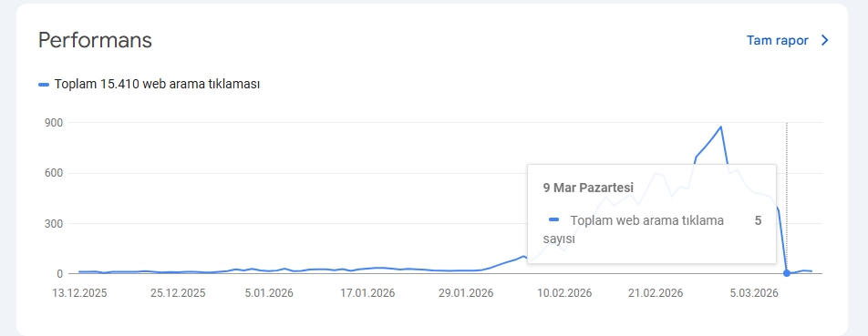Select the 21.02.2026 axis date
Viewport: 868px width, 336px height.
click(x=656, y=293)
